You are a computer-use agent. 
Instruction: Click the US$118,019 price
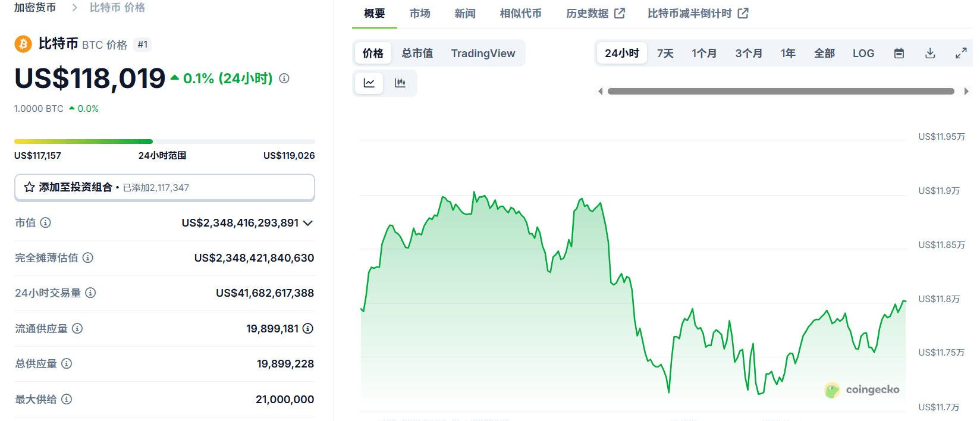pyautogui.click(x=90, y=78)
